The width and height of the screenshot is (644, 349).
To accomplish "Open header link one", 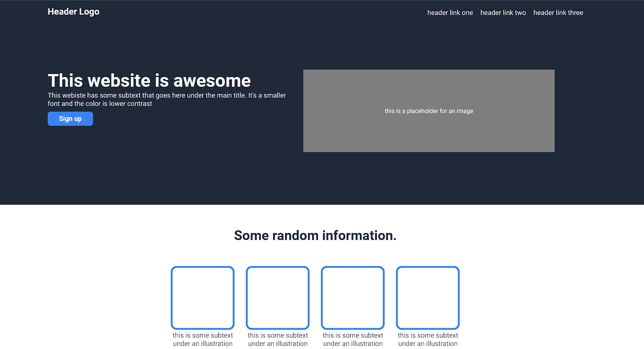I will pos(450,12).
